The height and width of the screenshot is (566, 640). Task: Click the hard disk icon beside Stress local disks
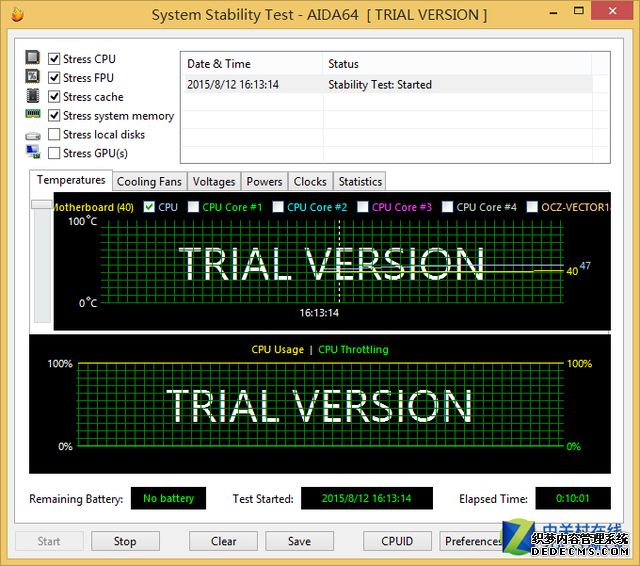tap(33, 135)
